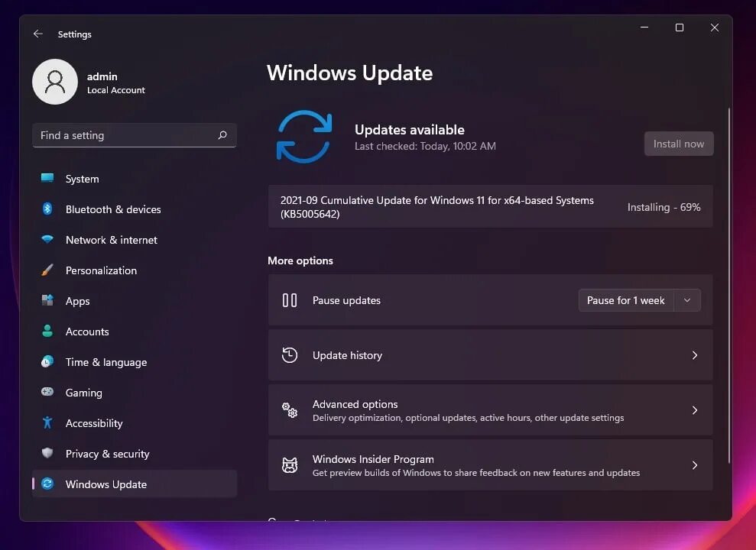Click the Privacy shield icon
This screenshot has width=756, height=550.
[47, 453]
